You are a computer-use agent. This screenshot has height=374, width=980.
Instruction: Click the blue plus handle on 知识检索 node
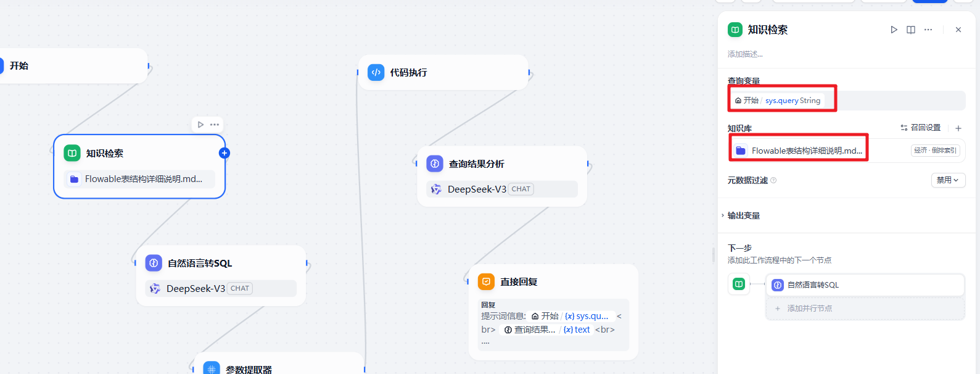tap(224, 153)
